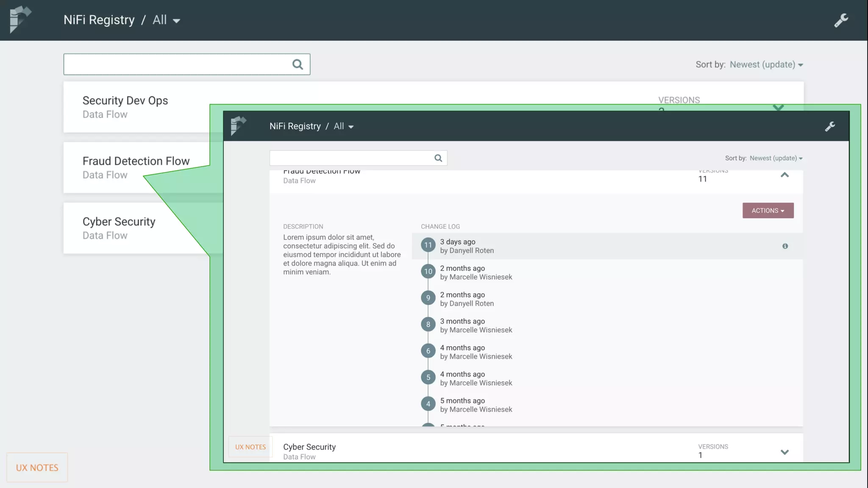Image resolution: width=868 pixels, height=488 pixels.
Task: Click the wrench icon in the inset header
Action: pyautogui.click(x=830, y=126)
